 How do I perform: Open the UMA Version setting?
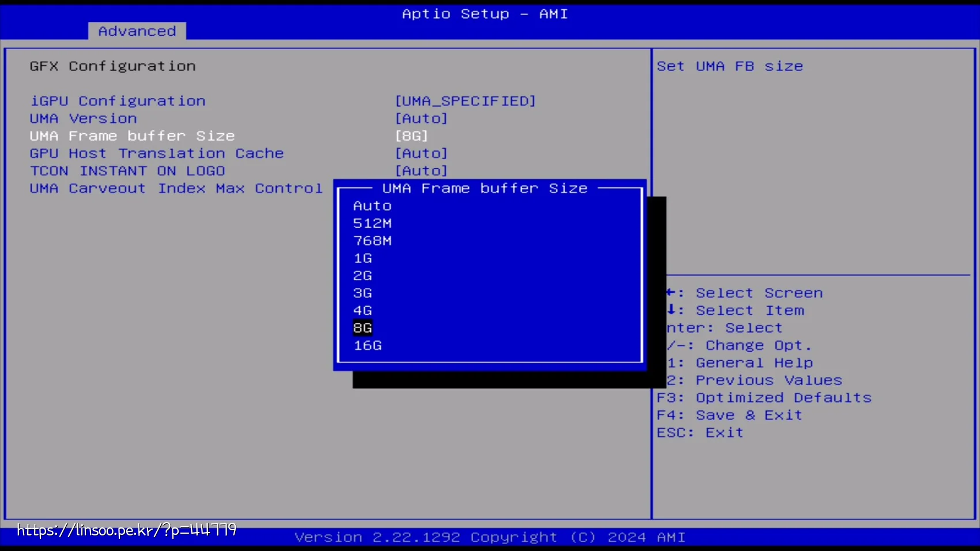tap(84, 118)
